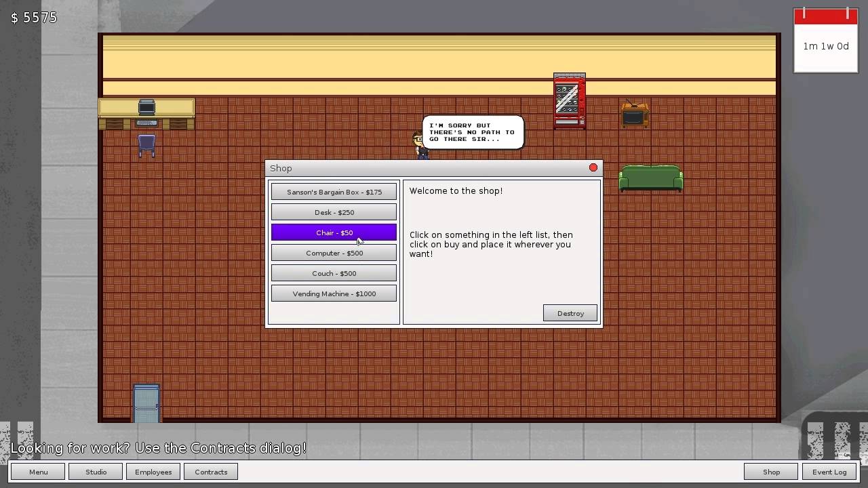
Task: Click the office door at the bottom
Action: 146,403
